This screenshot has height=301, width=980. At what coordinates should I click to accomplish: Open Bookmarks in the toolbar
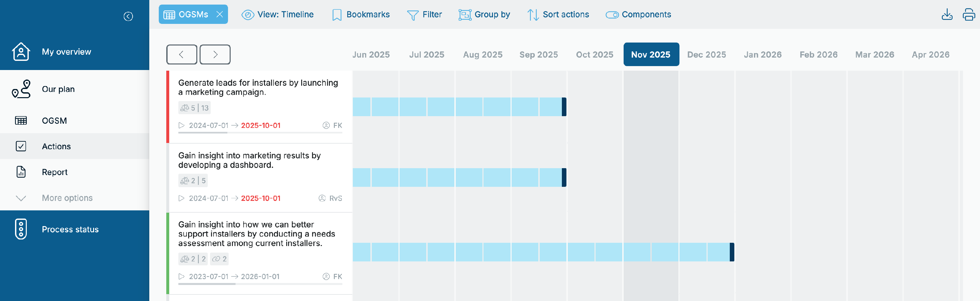pyautogui.click(x=361, y=14)
